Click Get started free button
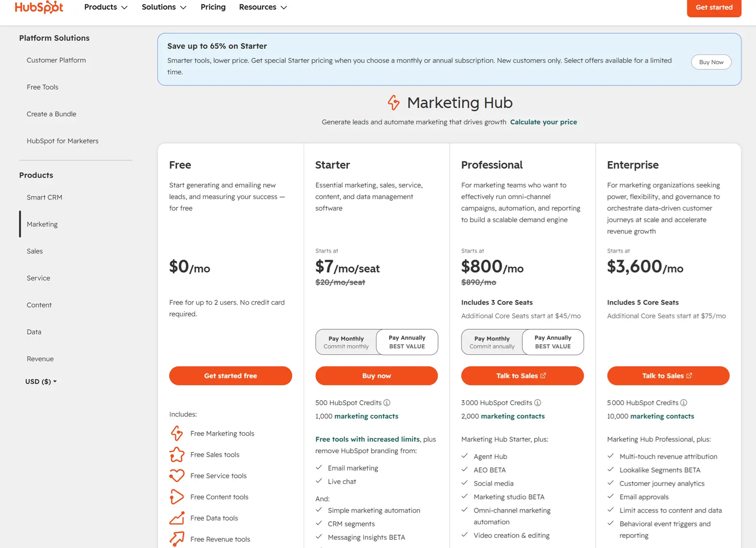 231,375
